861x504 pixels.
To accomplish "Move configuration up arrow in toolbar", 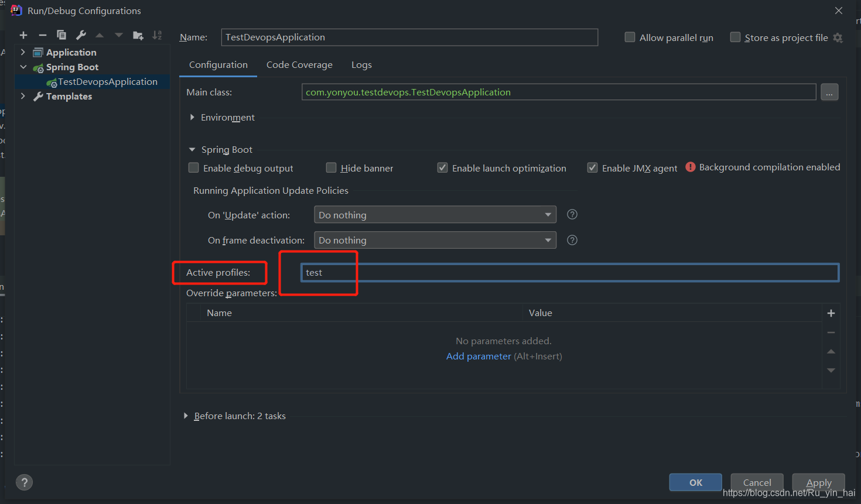I will [100, 35].
